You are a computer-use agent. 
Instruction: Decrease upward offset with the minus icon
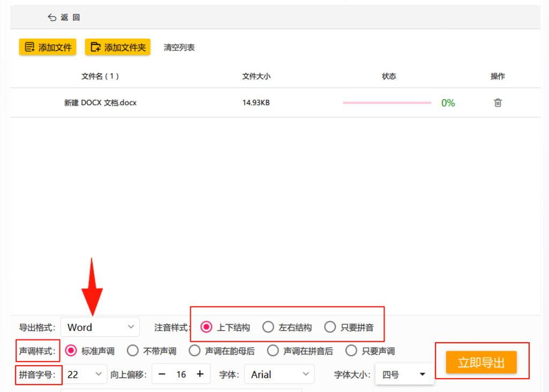[162, 374]
